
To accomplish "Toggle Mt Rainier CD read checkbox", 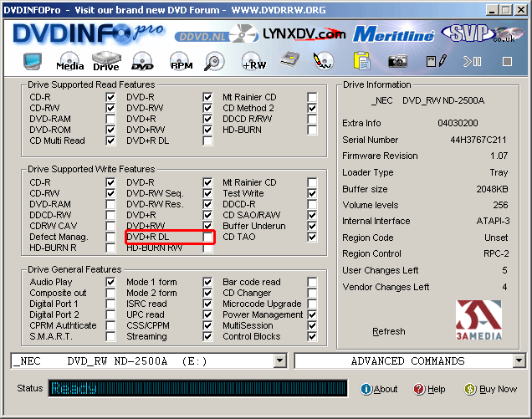I will pos(312,97).
